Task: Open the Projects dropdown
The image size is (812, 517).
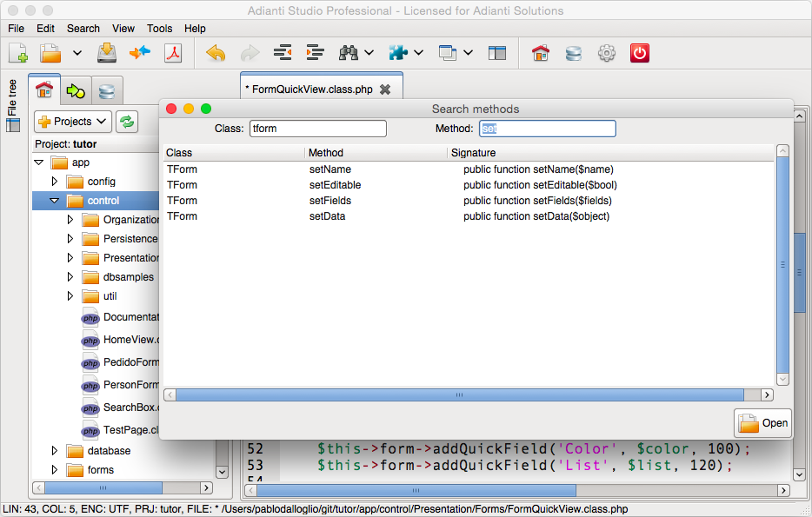Action: (x=73, y=122)
